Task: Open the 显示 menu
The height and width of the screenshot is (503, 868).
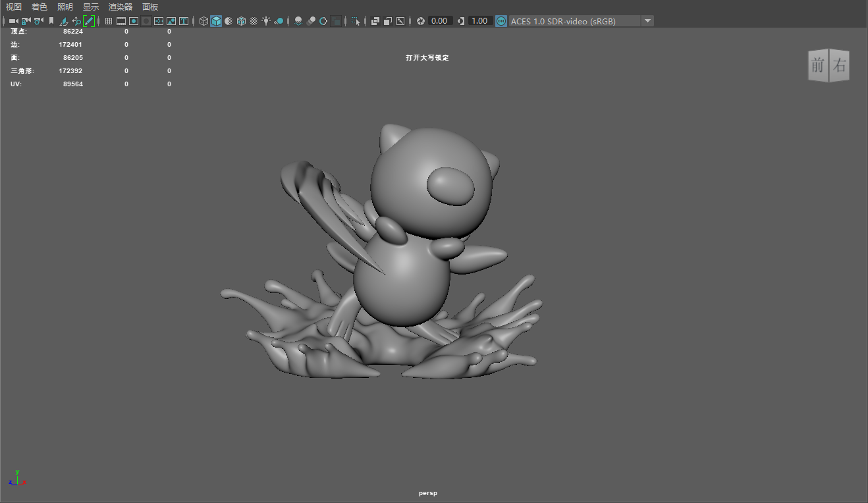Action: [x=91, y=7]
